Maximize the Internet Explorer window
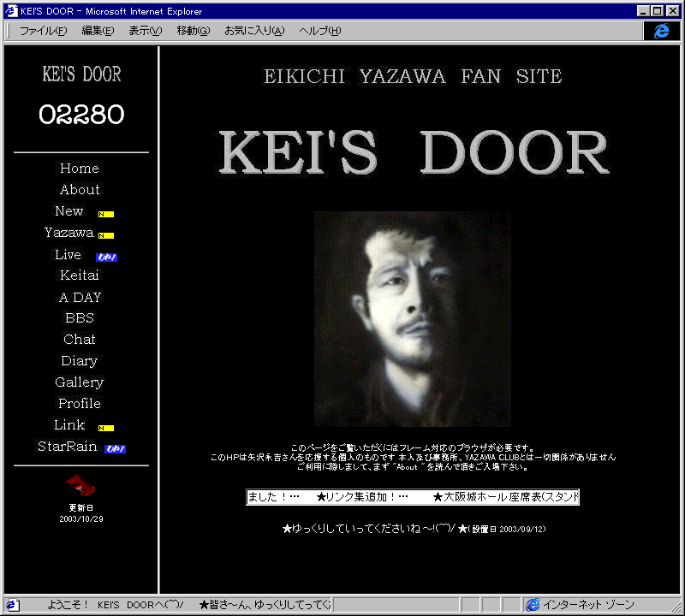Image resolution: width=685 pixels, height=616 pixels. [x=657, y=11]
